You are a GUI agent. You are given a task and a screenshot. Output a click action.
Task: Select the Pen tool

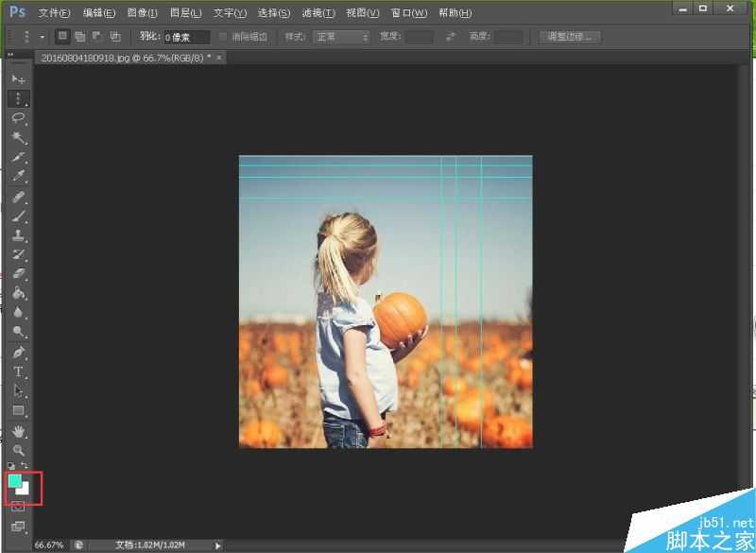point(18,352)
